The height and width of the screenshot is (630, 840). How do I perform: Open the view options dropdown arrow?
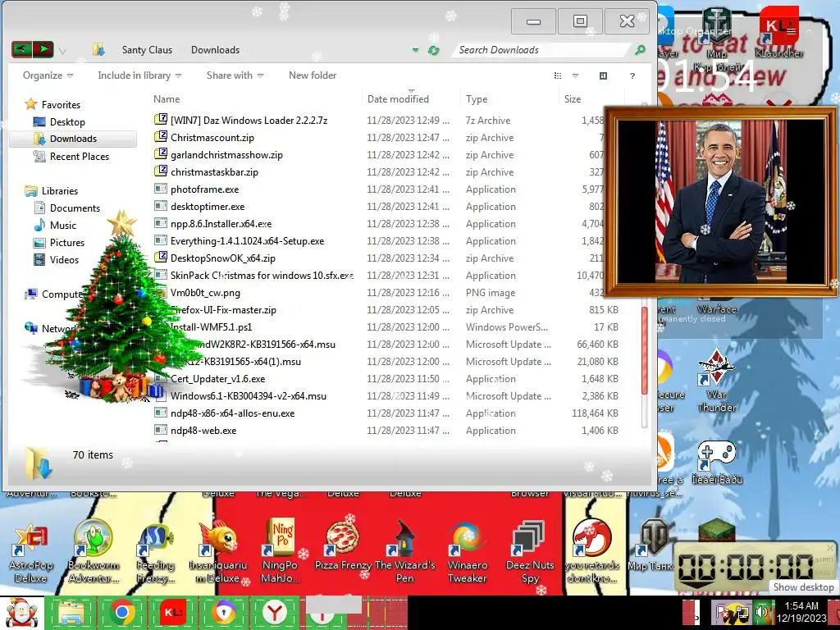click(x=575, y=76)
